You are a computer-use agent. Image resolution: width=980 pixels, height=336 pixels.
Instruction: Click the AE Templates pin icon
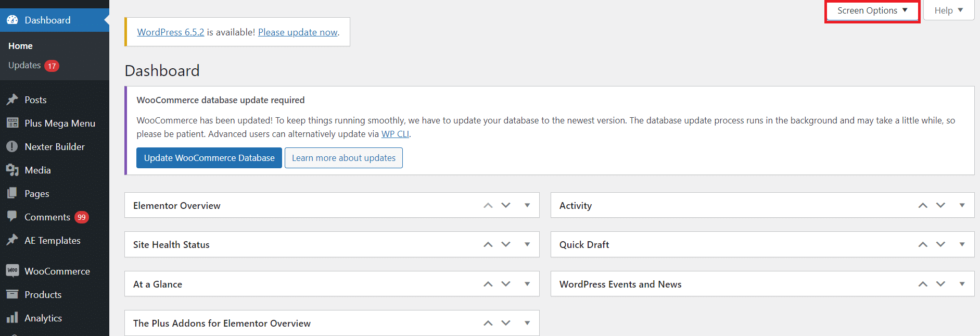click(12, 240)
